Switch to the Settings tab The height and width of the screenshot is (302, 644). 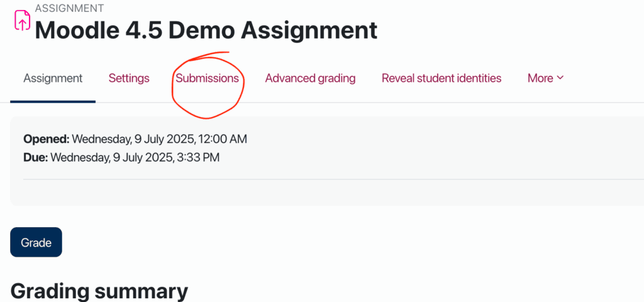(x=129, y=79)
